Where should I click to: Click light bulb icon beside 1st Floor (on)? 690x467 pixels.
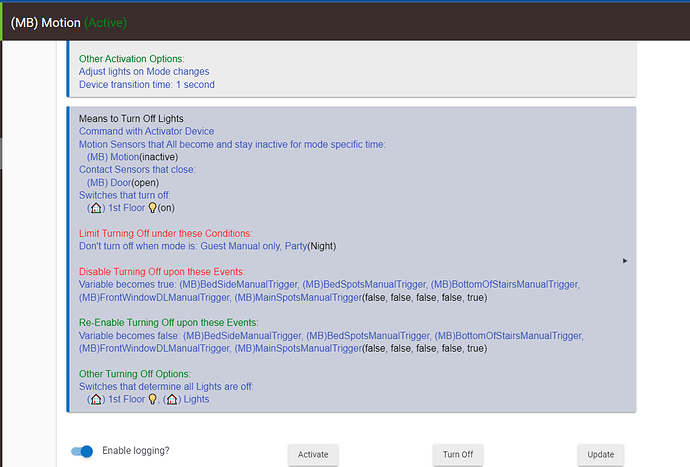tap(153, 207)
